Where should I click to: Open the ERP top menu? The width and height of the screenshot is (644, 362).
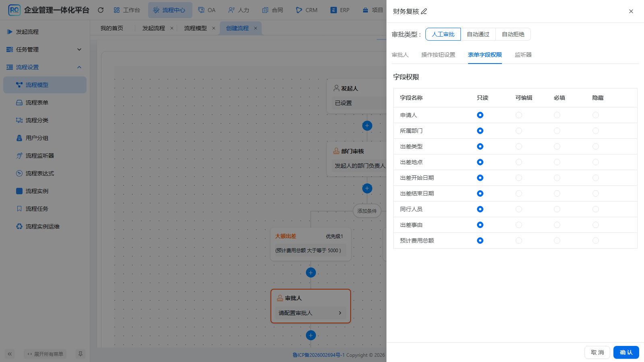coord(340,10)
